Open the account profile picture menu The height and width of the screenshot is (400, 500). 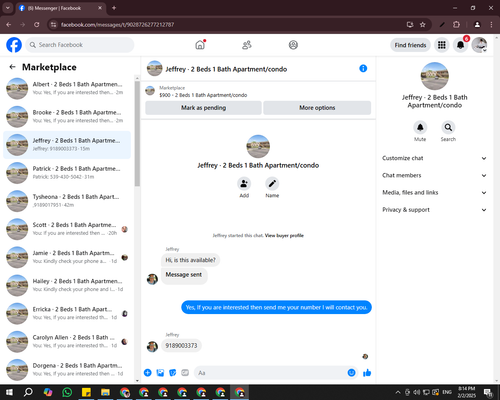pyautogui.click(x=479, y=45)
